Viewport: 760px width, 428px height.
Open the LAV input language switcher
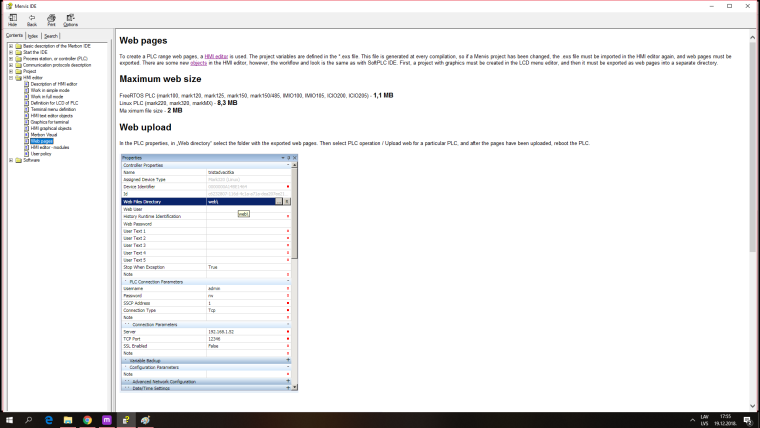[x=705, y=420]
